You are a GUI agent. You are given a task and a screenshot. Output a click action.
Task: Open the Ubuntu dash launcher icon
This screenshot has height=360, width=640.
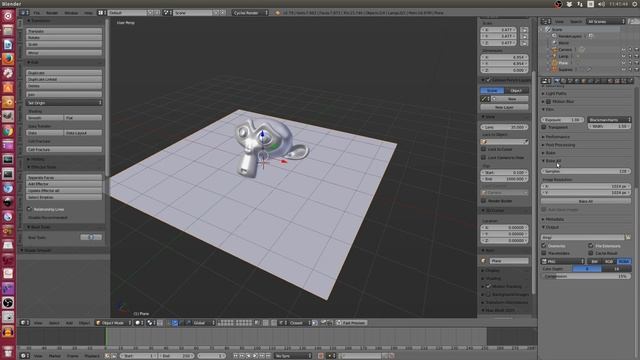[x=8, y=16]
